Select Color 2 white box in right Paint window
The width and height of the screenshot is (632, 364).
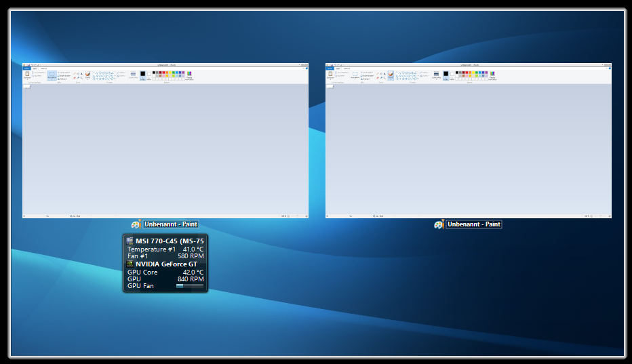[x=451, y=75]
